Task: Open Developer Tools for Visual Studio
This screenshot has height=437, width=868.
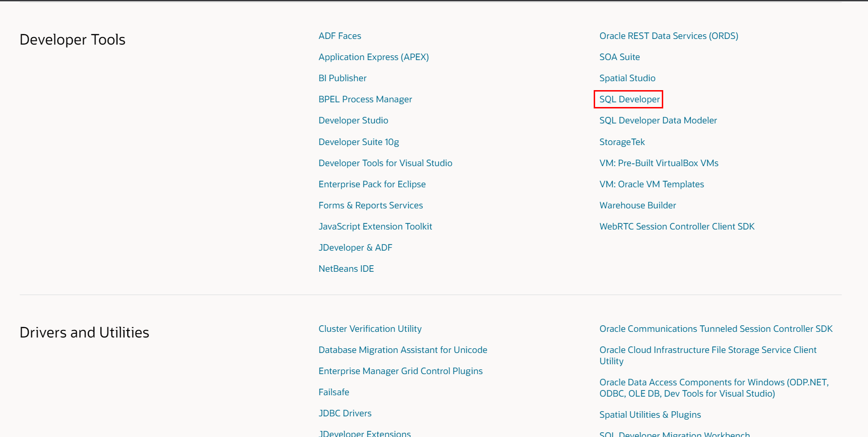Action: (385, 163)
